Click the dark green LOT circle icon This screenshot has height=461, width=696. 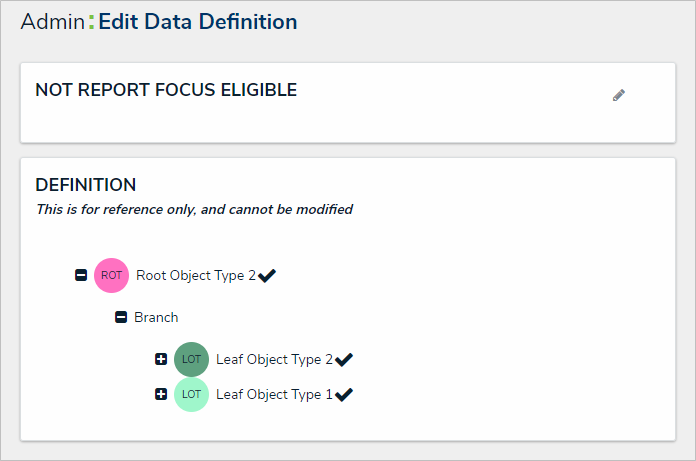pos(191,359)
